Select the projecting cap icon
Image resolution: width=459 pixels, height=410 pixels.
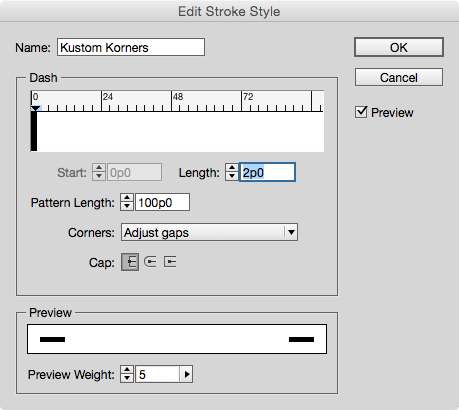[x=170, y=262]
